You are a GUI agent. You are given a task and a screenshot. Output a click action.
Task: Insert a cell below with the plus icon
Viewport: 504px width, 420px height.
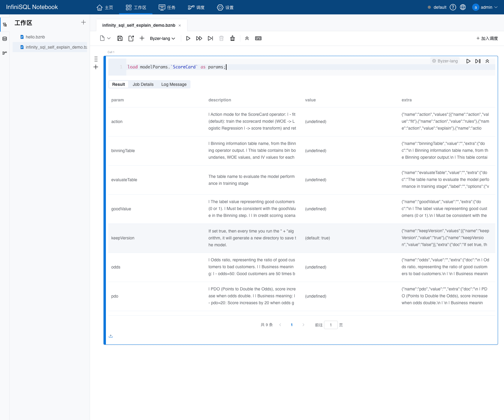coord(96,67)
